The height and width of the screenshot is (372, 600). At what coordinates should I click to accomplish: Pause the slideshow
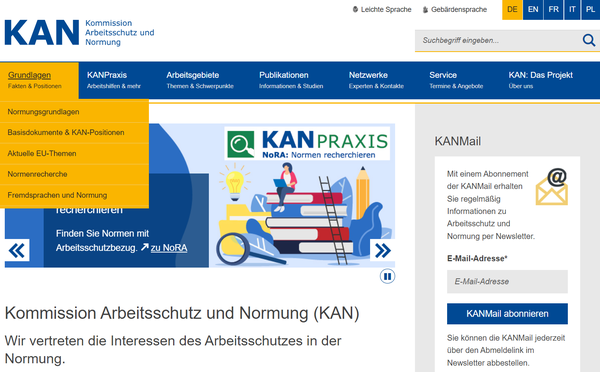[x=387, y=276]
